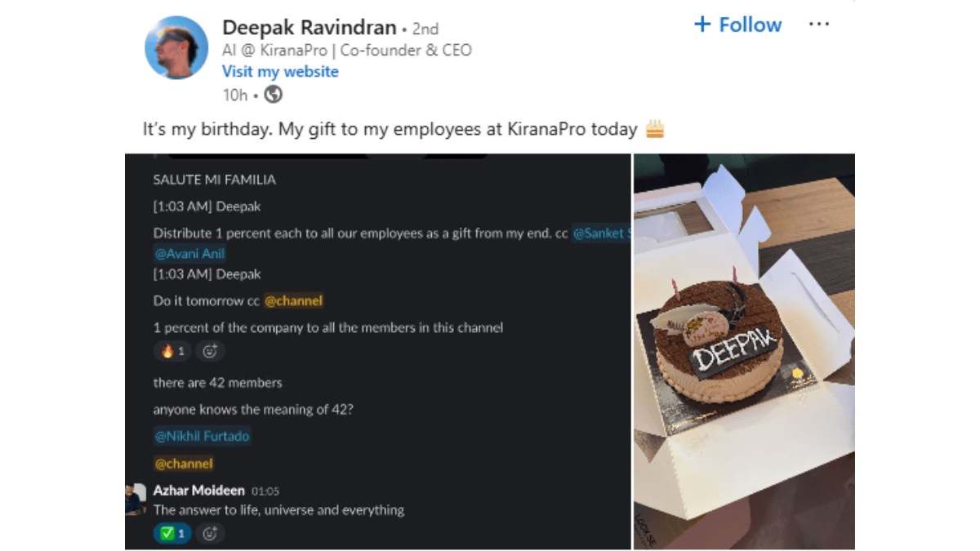980x551 pixels.
Task: Click the @Sanket mention in first message
Action: tap(602, 233)
